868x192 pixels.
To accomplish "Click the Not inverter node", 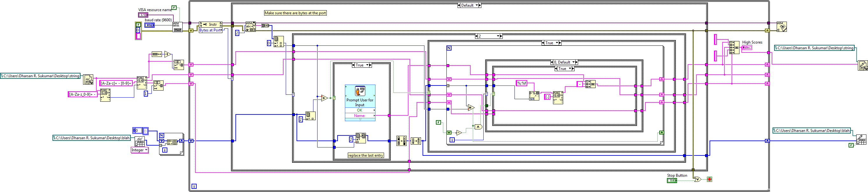I will pyautogui.click(x=459, y=132).
